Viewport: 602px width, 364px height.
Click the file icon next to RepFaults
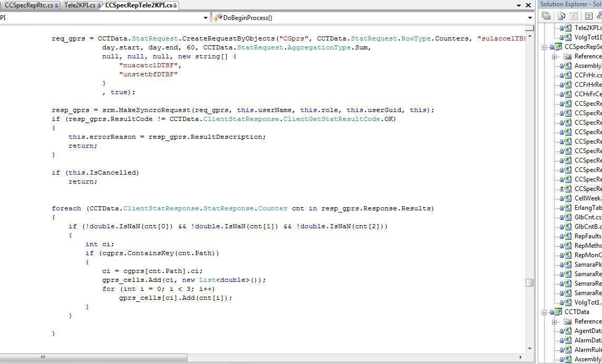[x=567, y=236]
